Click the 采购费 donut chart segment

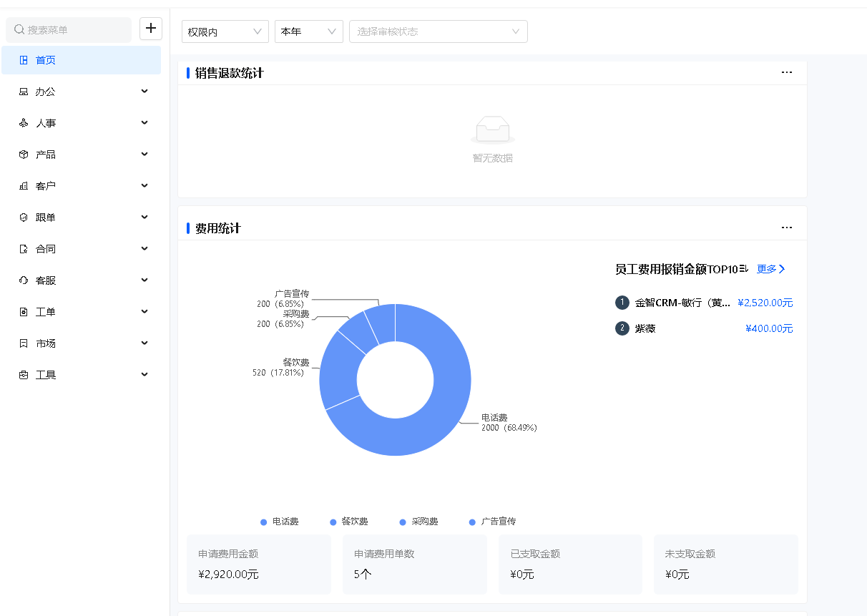tap(358, 333)
